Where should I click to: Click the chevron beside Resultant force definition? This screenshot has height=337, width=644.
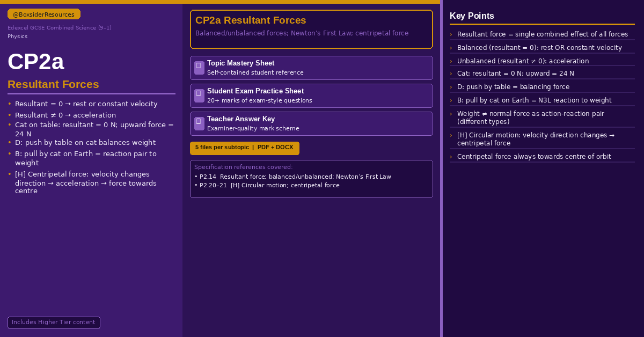click(451, 34)
